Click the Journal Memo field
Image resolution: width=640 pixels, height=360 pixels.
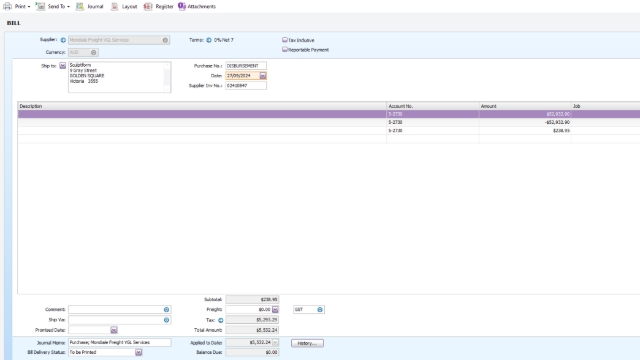point(120,342)
